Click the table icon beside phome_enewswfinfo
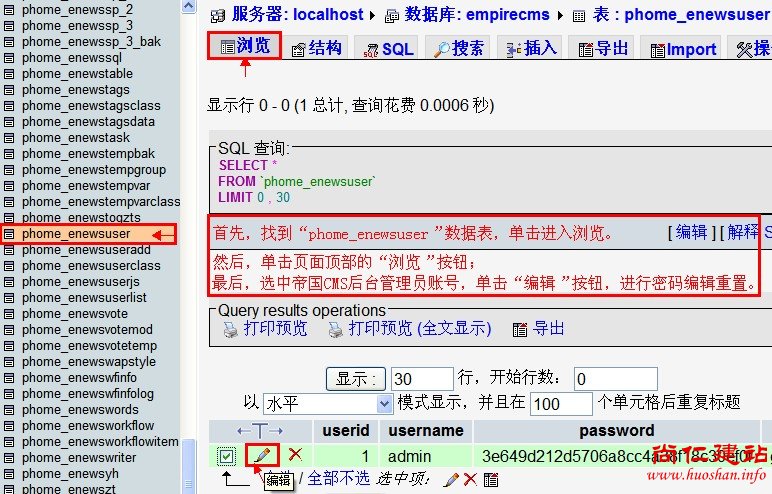The height and width of the screenshot is (494, 772). [x=9, y=378]
